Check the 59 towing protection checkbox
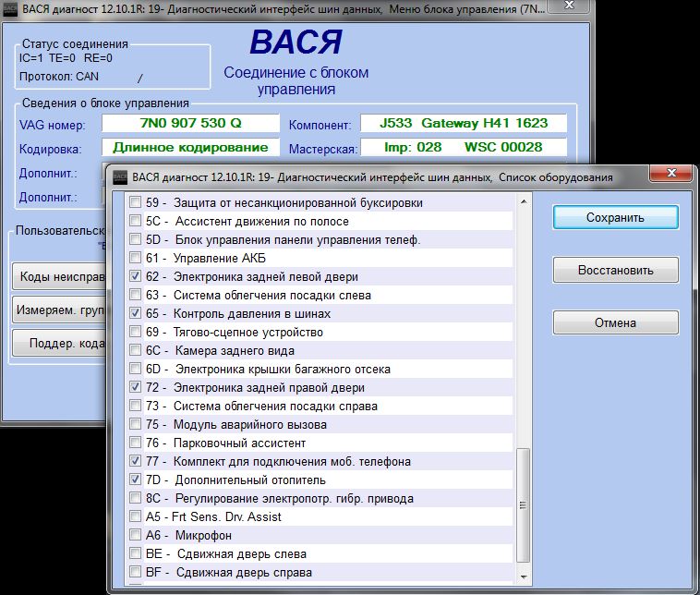The height and width of the screenshot is (595, 700). (135, 202)
